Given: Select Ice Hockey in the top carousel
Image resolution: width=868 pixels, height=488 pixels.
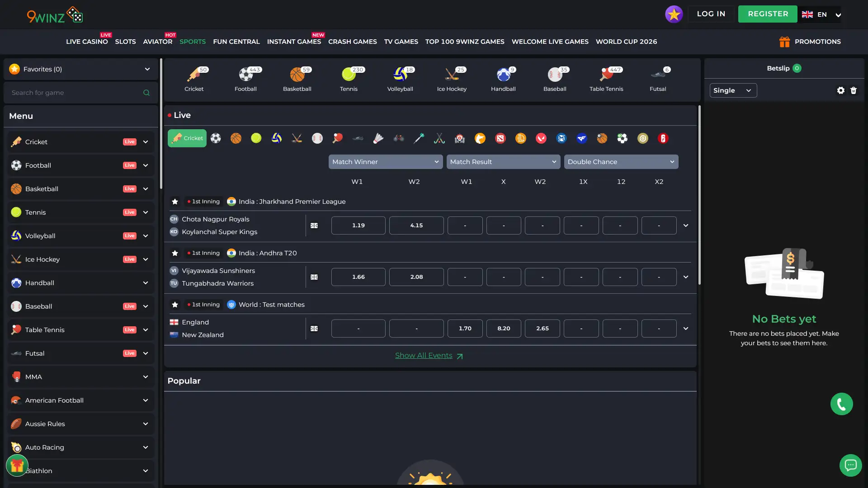Looking at the screenshot, I should coord(452,79).
